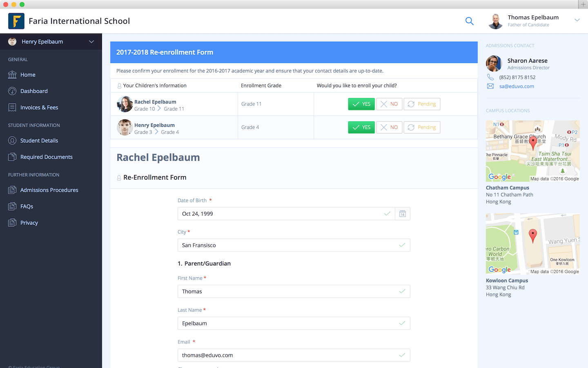Click the new tab plus button
Screen dimensions: 588x368
pyautogui.click(x=583, y=4)
